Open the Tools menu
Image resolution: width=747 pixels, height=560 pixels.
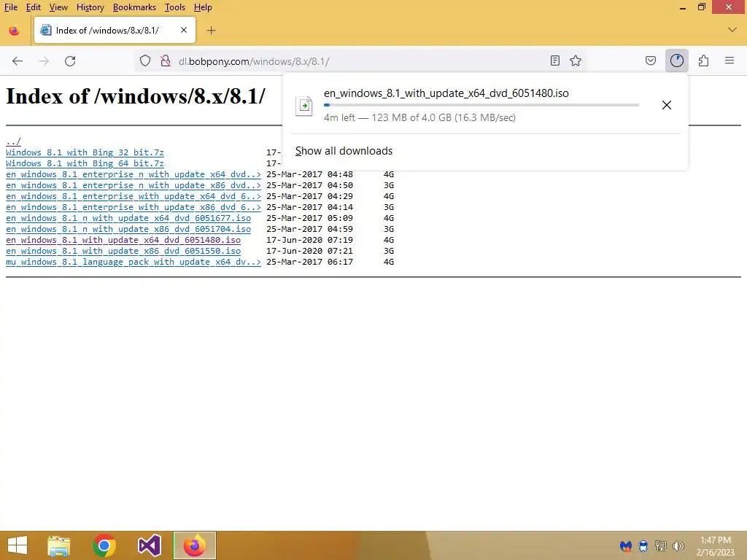tap(175, 7)
